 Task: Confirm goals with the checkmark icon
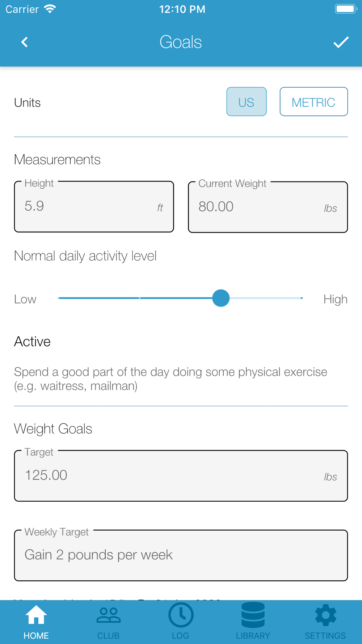(341, 42)
